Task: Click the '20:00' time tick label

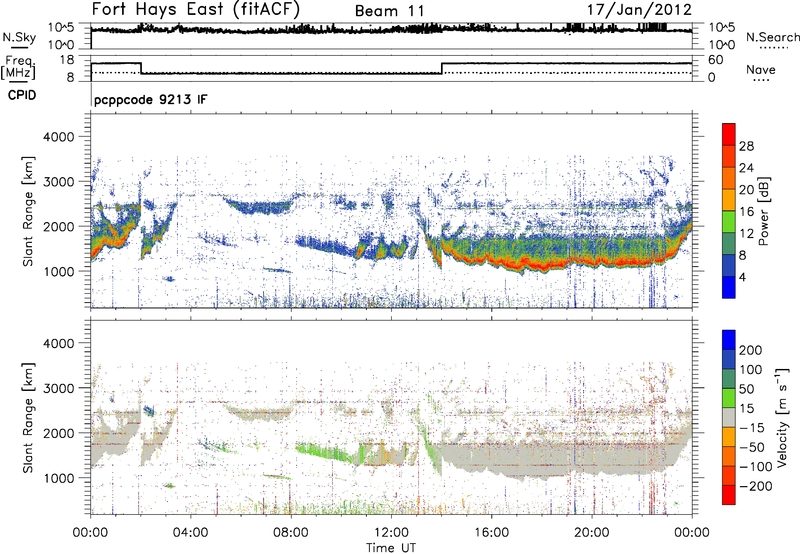Action: tap(592, 533)
